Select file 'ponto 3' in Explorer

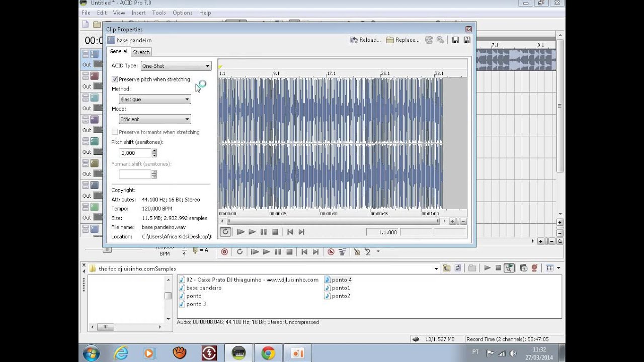pyautogui.click(x=192, y=304)
